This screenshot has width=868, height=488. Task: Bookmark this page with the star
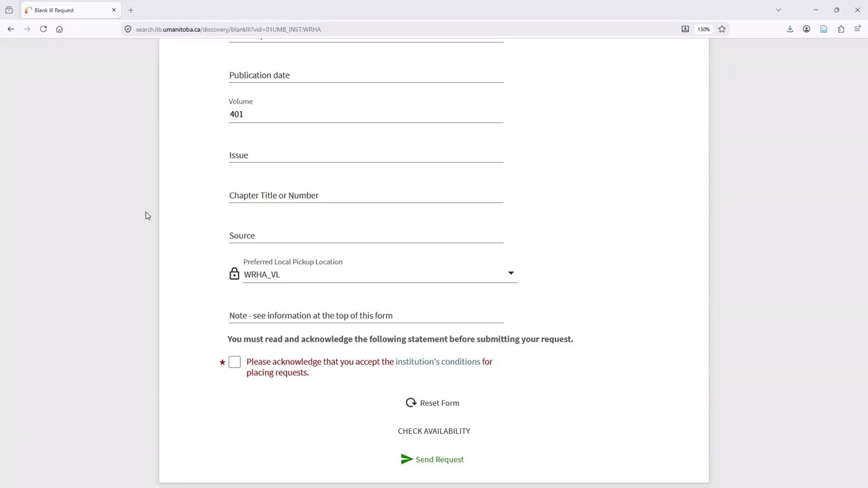pos(722,29)
